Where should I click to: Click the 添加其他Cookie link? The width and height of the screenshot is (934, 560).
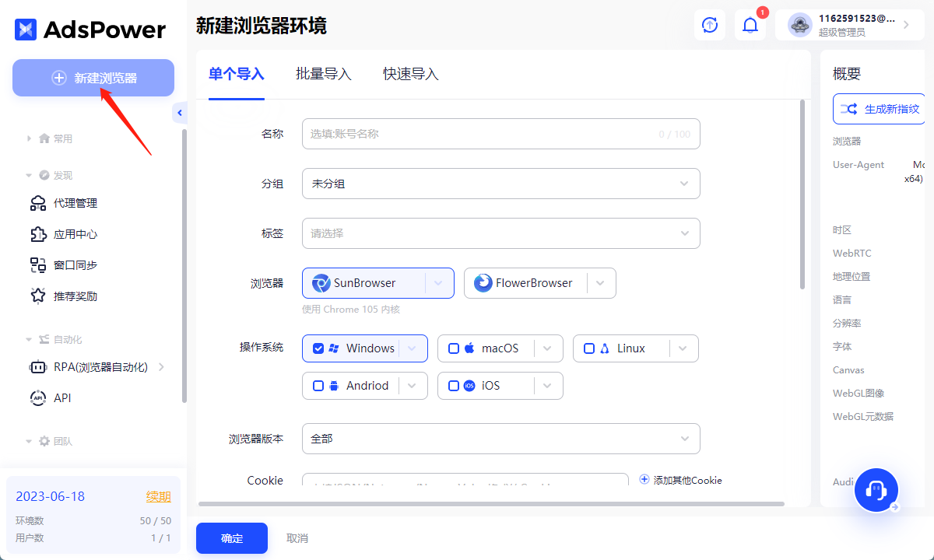[681, 480]
